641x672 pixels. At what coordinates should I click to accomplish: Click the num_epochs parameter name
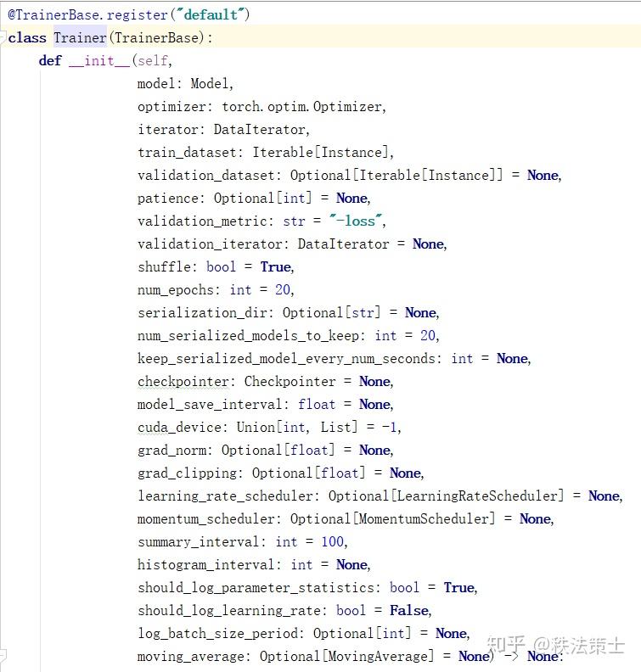click(176, 290)
